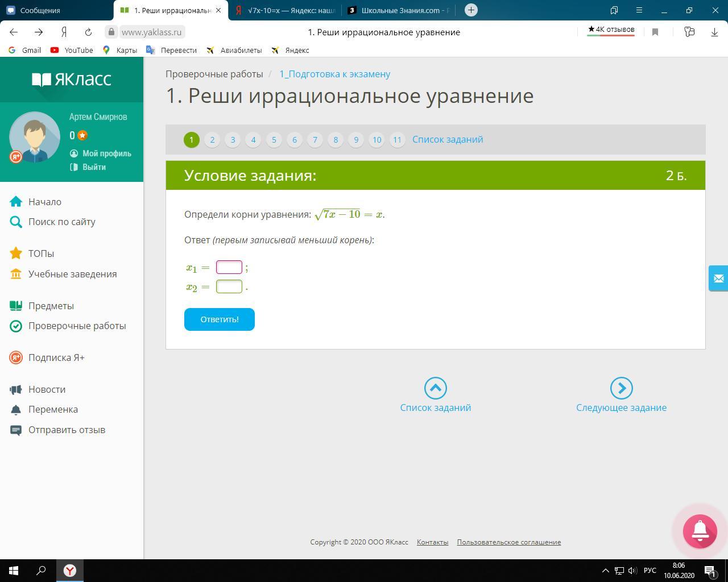This screenshot has height=582, width=728.
Task: Open Пользовательское соглашение link
Action: 509,542
